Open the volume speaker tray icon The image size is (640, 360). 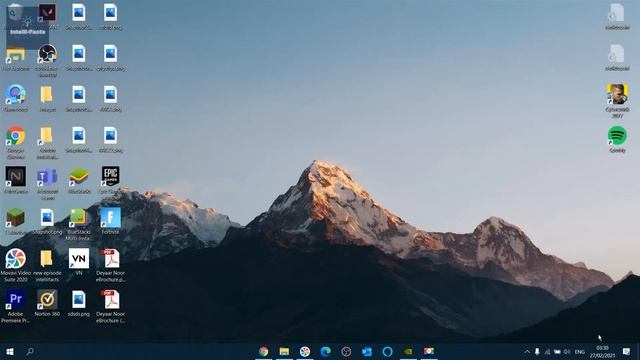pyautogui.click(x=567, y=352)
